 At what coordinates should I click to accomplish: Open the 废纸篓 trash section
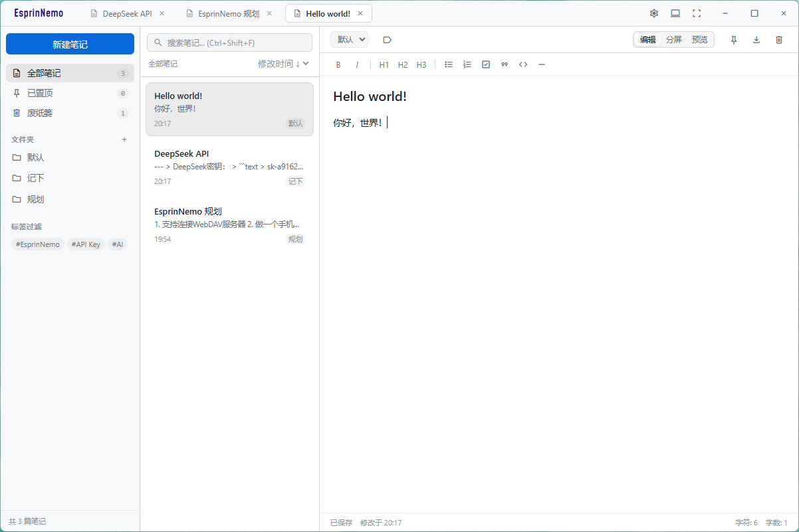(70, 113)
